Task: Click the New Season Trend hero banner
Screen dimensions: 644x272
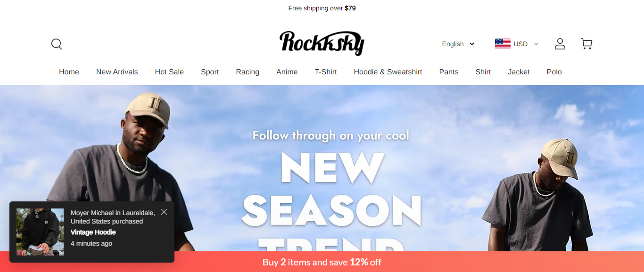Action: [322, 168]
